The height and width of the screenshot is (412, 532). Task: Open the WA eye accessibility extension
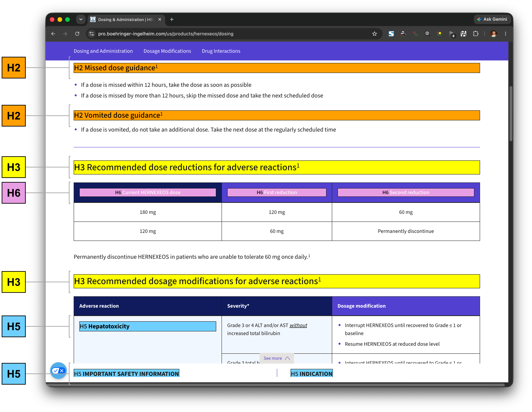[463, 34]
